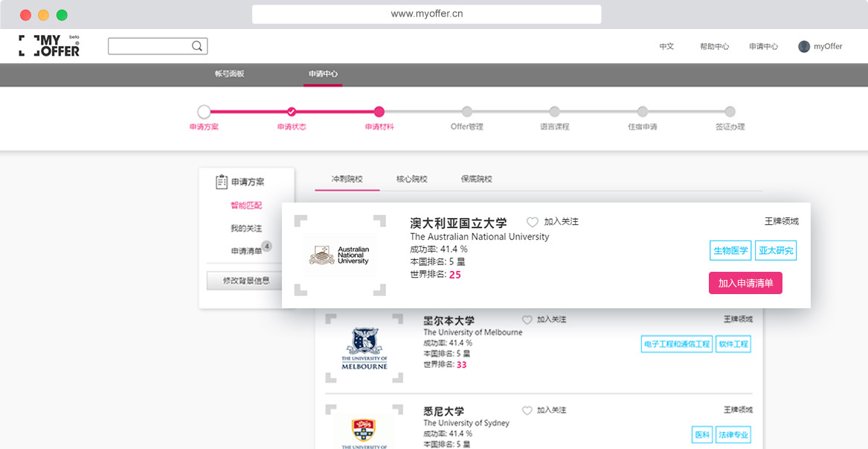Viewport: 868px width, 449px height.
Task: Click 加入关注 for 澳大利亚国立大学
Action: 562,222
